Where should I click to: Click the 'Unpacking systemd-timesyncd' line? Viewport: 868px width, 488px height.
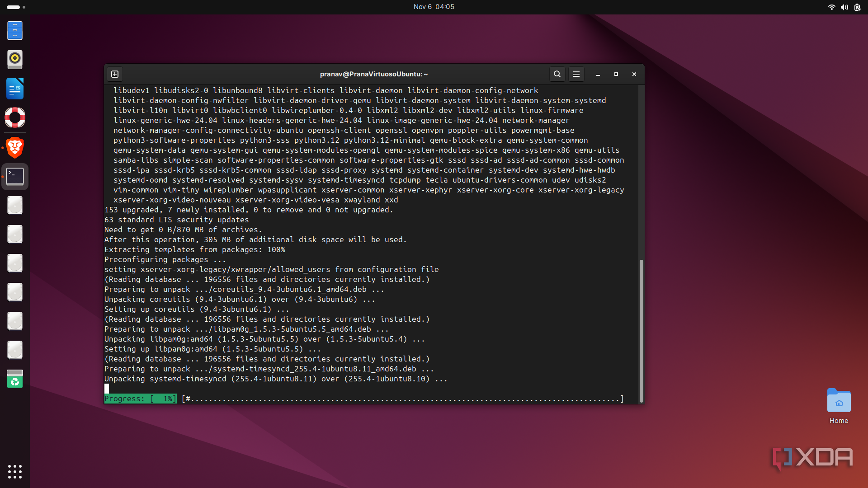(276, 379)
